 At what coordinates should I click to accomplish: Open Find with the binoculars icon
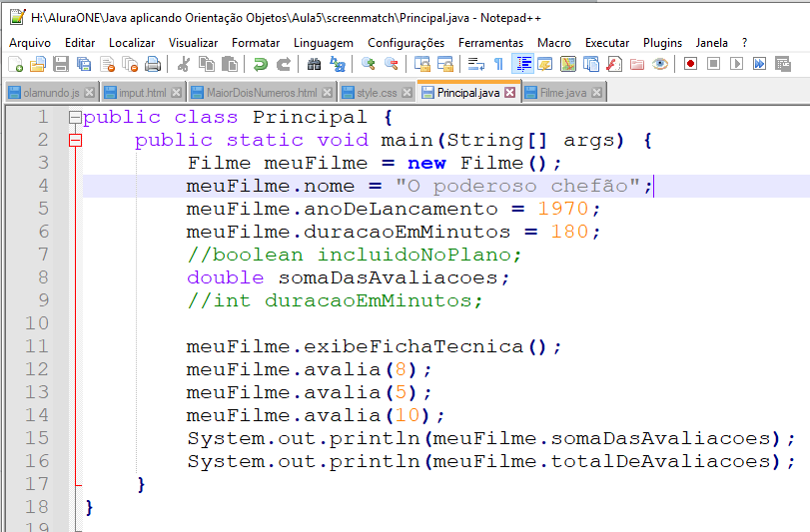pyautogui.click(x=314, y=64)
